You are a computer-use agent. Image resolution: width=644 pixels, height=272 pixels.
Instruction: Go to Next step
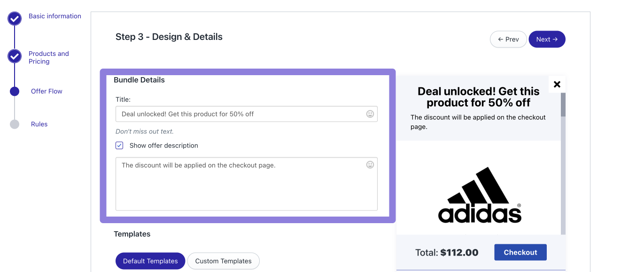[547, 39]
